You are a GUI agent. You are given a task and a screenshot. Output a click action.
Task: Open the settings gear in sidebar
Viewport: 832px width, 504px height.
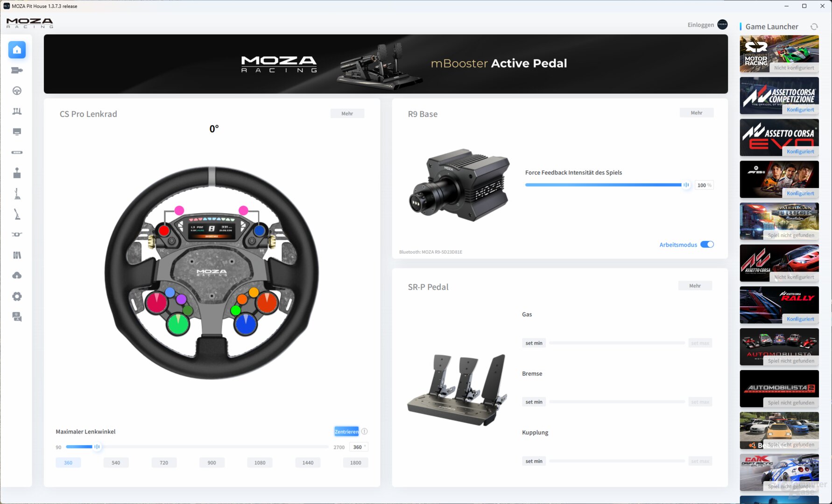coord(17,296)
